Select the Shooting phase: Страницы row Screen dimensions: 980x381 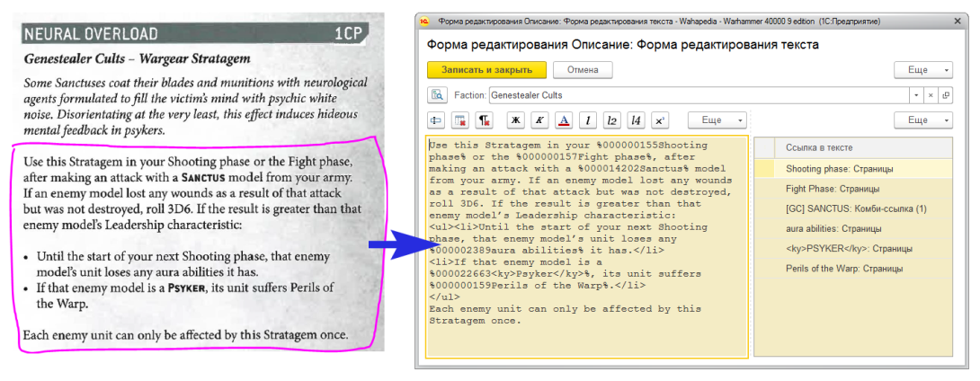pyautogui.click(x=853, y=169)
